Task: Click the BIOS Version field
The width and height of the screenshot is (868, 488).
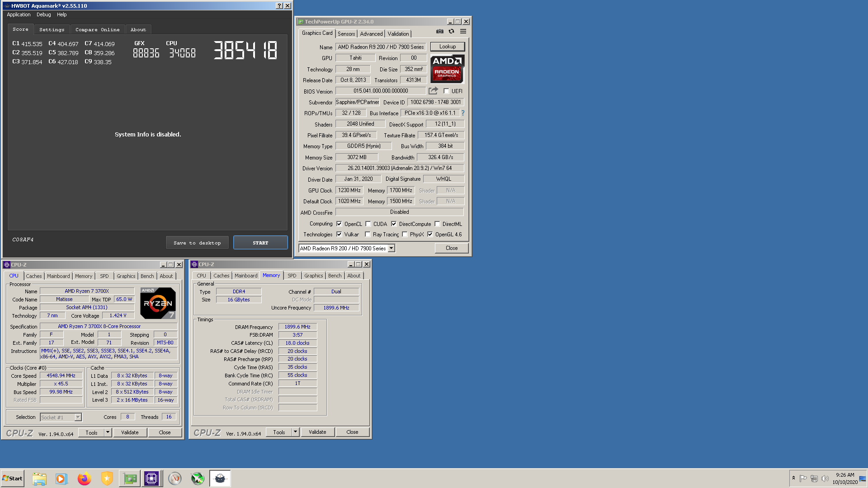Action: [381, 91]
